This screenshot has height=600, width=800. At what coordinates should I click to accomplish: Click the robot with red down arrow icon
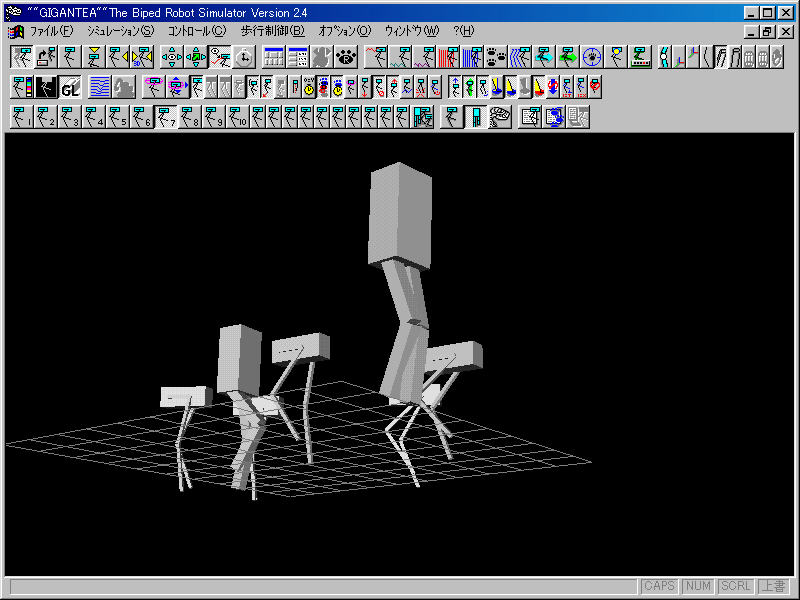pos(364,87)
